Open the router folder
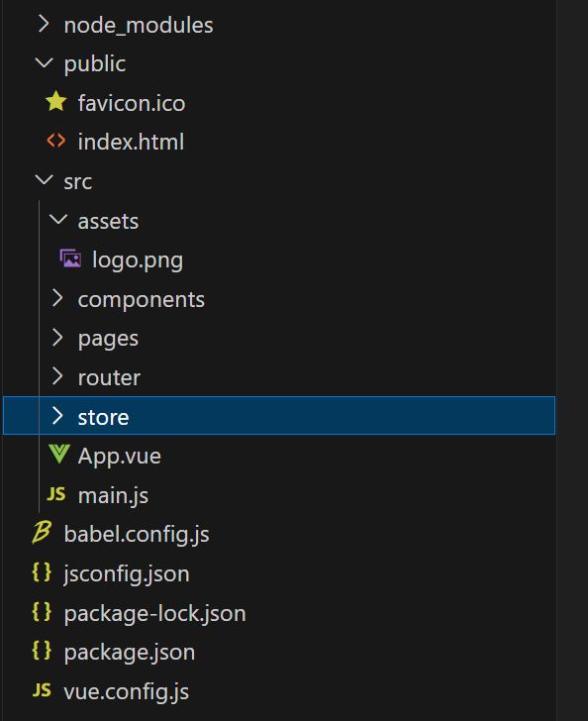 109,378
